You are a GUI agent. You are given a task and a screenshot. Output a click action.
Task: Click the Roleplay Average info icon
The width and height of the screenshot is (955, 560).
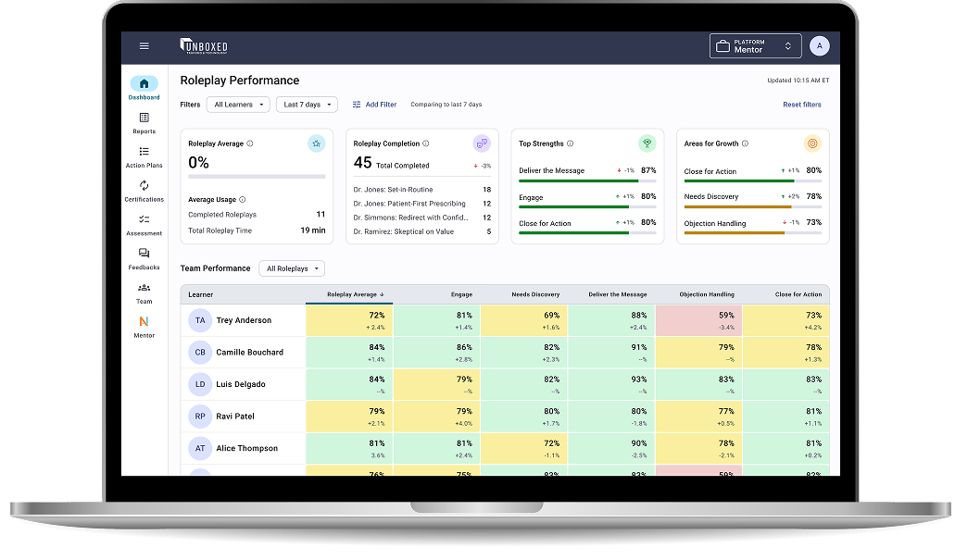pyautogui.click(x=250, y=143)
